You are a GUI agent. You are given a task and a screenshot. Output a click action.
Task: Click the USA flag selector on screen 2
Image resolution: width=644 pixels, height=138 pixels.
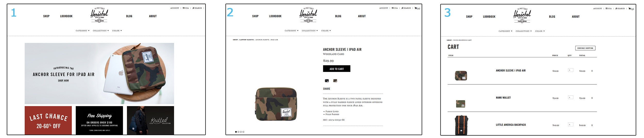coord(395,8)
